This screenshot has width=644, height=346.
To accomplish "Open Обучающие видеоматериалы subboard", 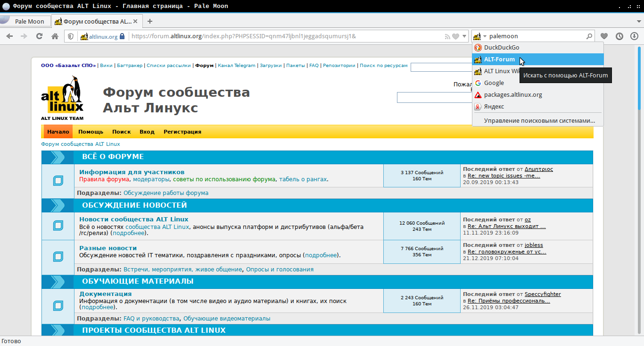I will point(227,319).
